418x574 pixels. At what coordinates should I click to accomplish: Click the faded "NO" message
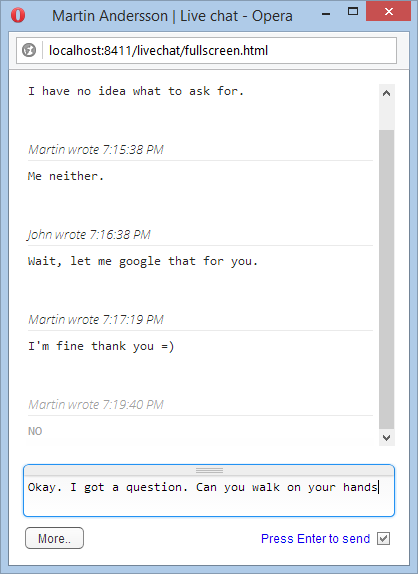35,431
